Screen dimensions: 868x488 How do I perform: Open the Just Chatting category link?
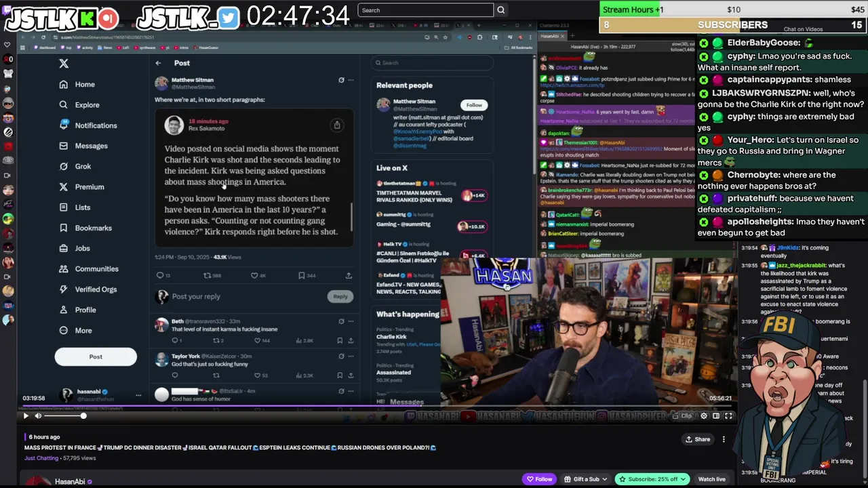click(41, 458)
